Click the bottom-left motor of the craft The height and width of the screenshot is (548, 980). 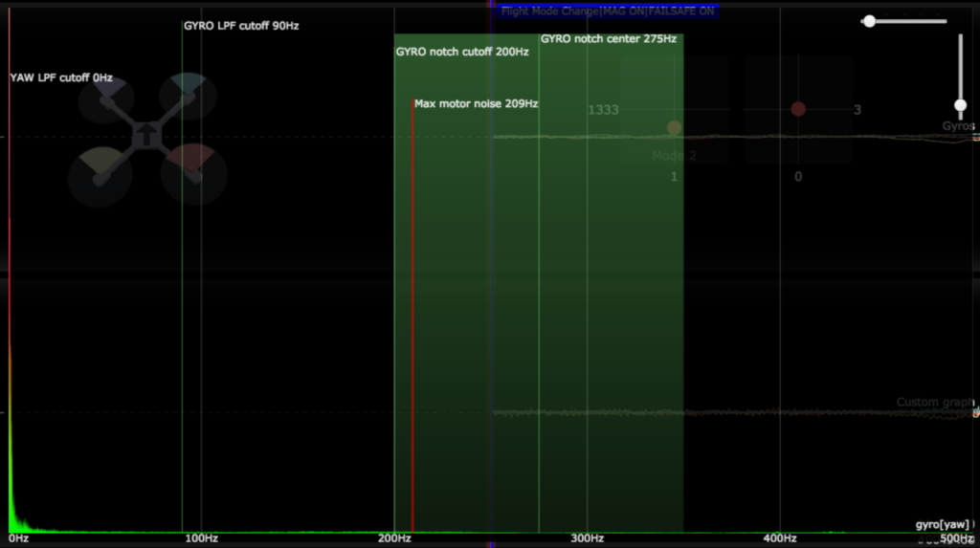[x=100, y=177]
